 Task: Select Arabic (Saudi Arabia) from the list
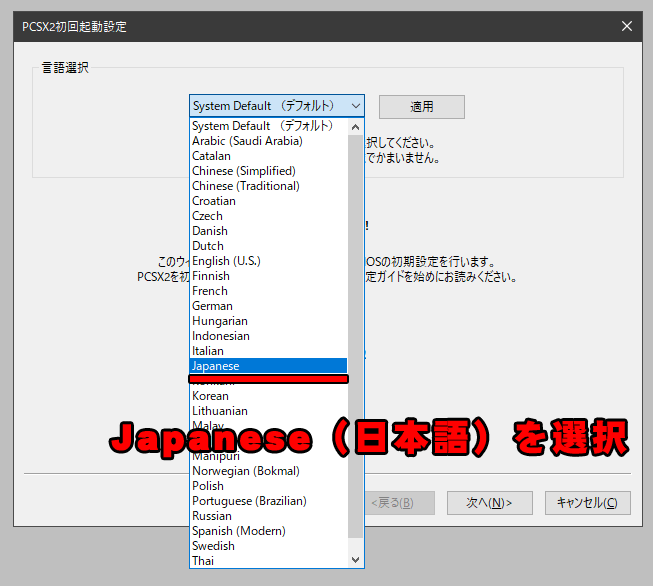point(269,141)
